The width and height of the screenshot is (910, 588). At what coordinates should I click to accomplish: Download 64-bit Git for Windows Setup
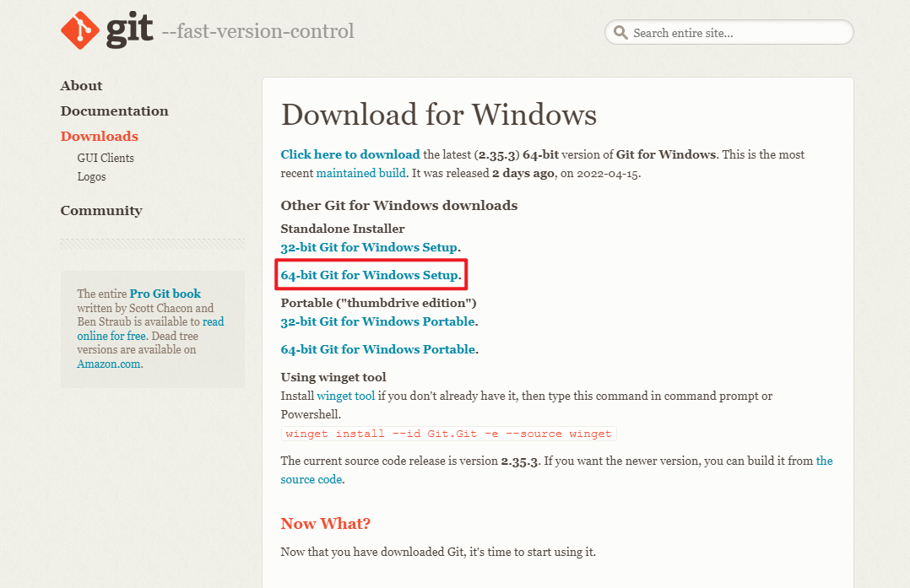click(370, 275)
